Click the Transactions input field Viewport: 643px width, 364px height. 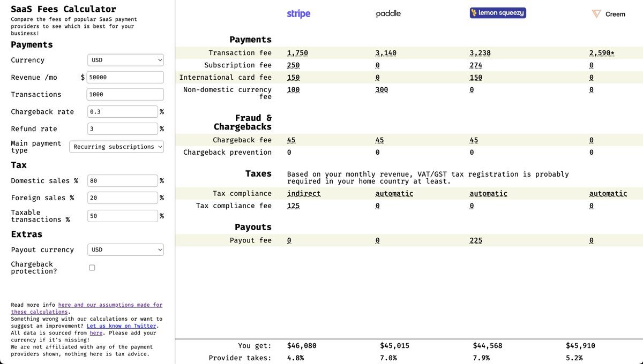pyautogui.click(x=125, y=95)
